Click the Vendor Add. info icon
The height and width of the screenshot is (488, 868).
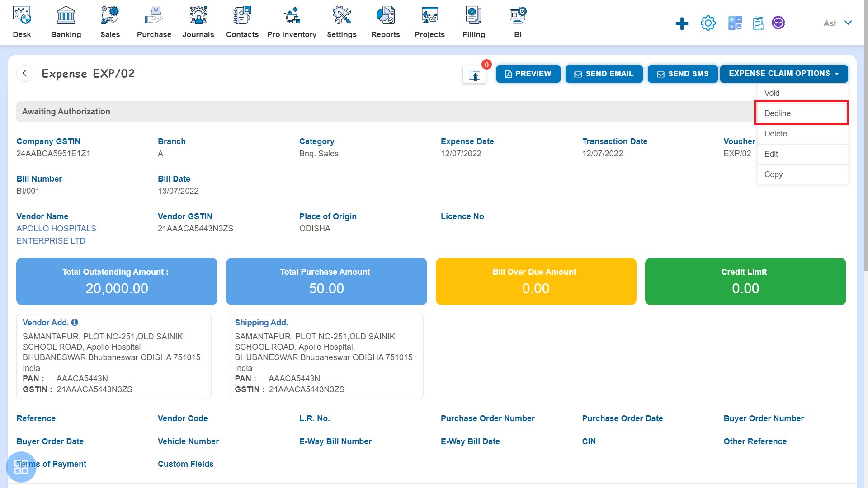tap(75, 322)
